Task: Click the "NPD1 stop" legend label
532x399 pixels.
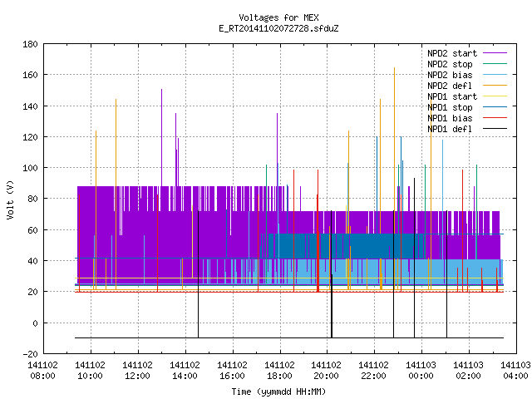Action: coord(450,107)
